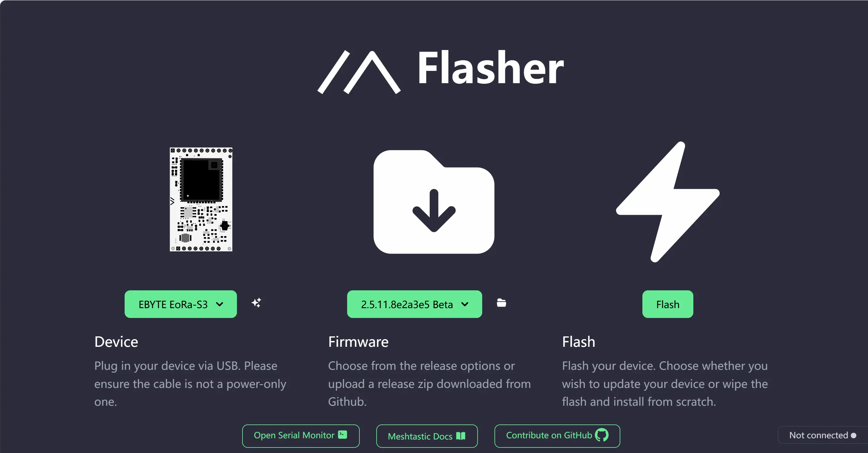Click the terminal icon in Serial Monitor button
Screen dimensions: 868x453
point(343,435)
